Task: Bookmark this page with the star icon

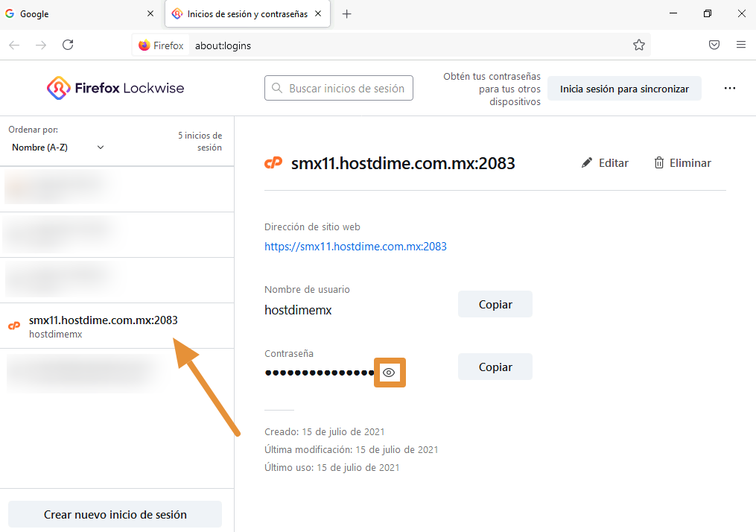Action: [x=638, y=45]
